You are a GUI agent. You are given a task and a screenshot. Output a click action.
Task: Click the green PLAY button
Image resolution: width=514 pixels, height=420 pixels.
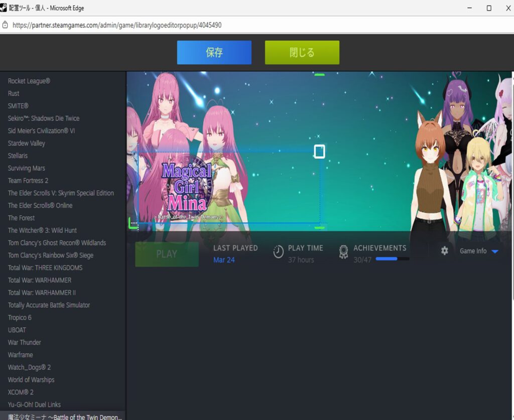(x=167, y=254)
